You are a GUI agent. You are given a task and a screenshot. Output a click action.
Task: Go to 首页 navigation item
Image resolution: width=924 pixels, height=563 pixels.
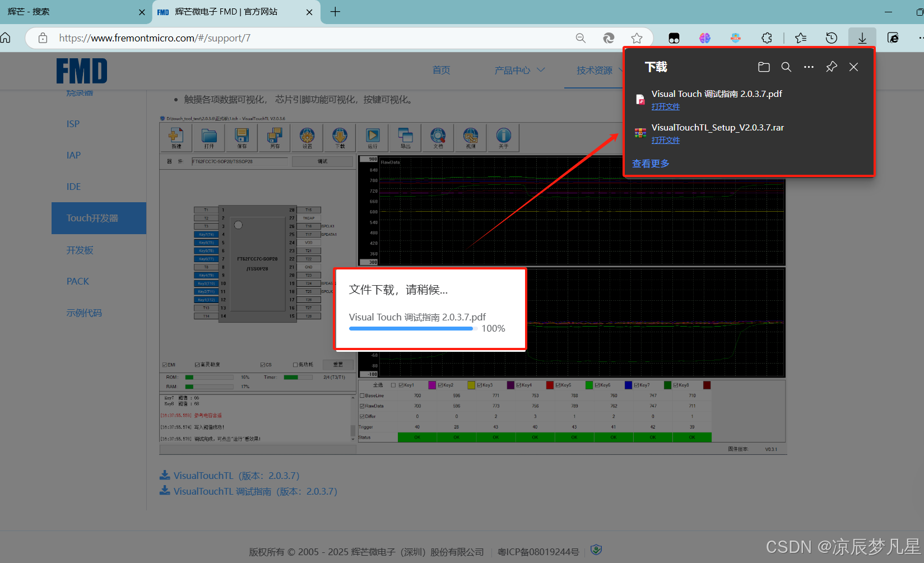coord(441,70)
